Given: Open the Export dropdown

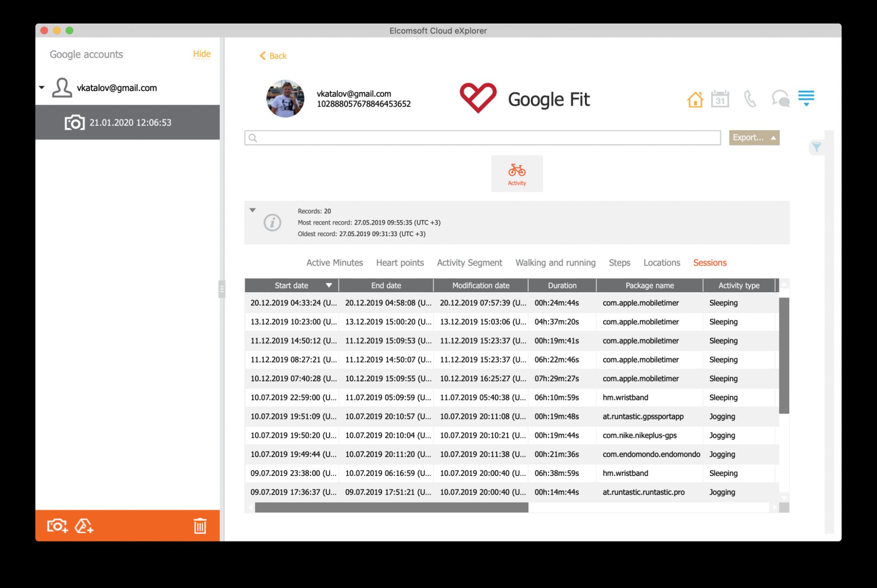Looking at the screenshot, I should (754, 138).
